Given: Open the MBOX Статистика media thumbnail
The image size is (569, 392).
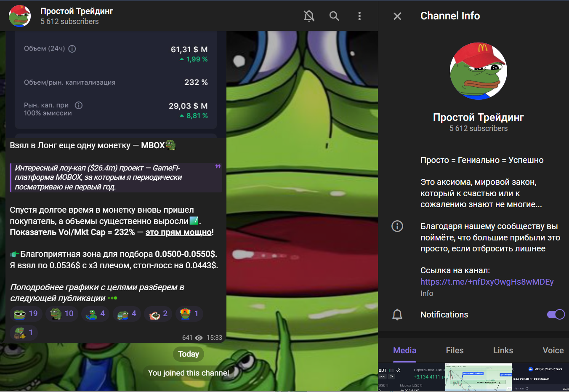Looking at the screenshot, I should [541, 377].
